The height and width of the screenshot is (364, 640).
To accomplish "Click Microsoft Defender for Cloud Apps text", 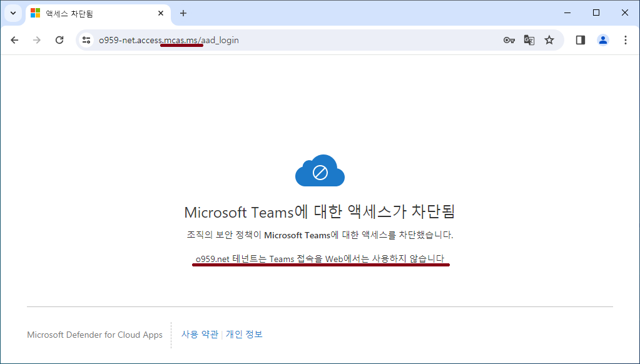I will point(94,335).
